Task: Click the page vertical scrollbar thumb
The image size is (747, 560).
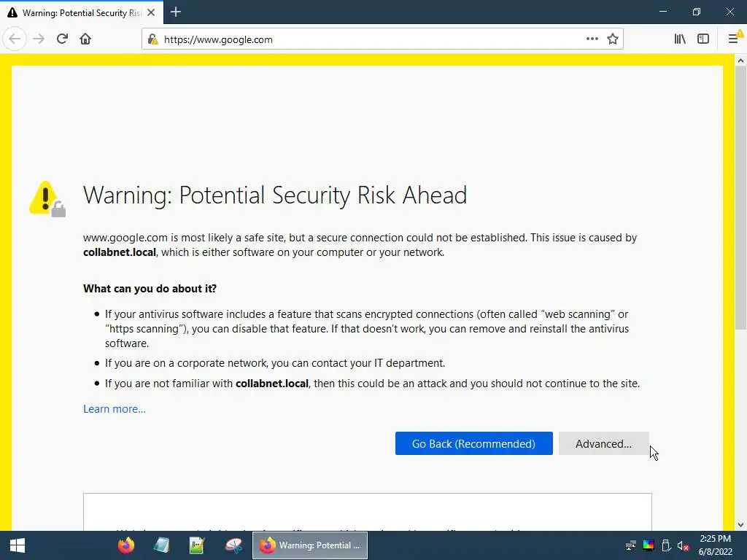Action: click(740, 198)
